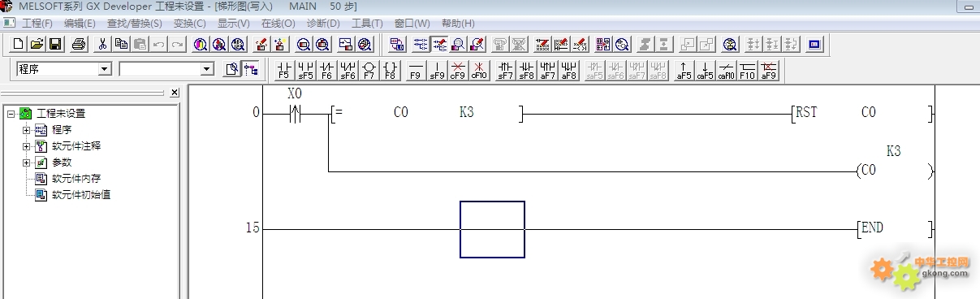Viewport: 980px width, 299px height.
Task: Insert falling edge result caF5
Action: (x=705, y=70)
